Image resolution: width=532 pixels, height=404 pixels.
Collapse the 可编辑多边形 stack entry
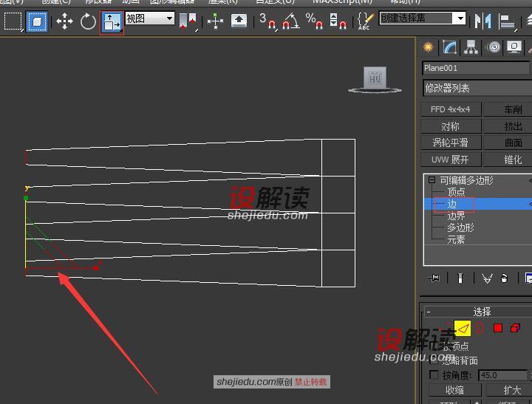[x=432, y=179]
